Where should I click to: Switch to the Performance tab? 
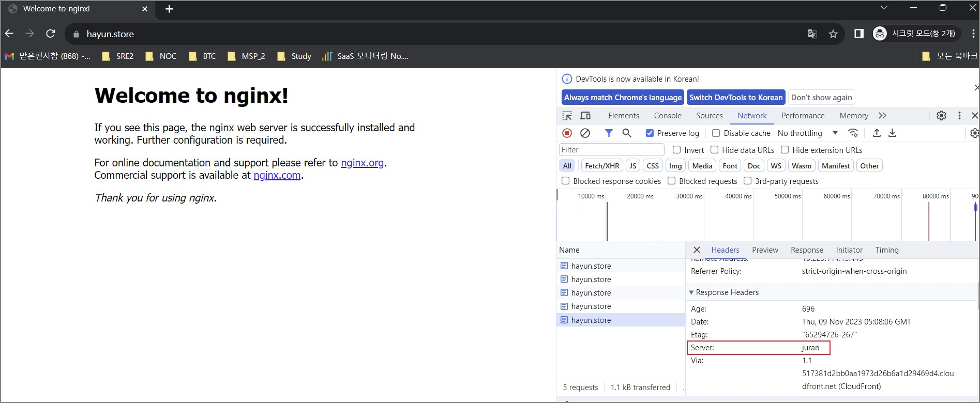[803, 116]
